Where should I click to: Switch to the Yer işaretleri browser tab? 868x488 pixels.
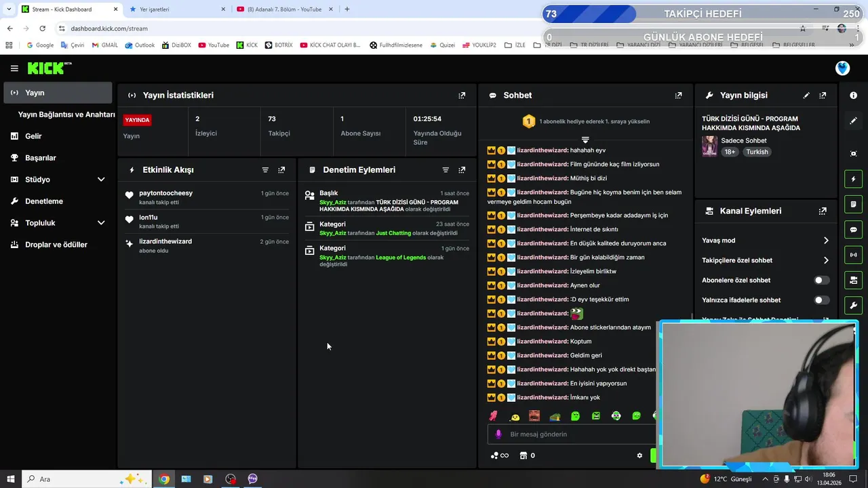coord(175,9)
